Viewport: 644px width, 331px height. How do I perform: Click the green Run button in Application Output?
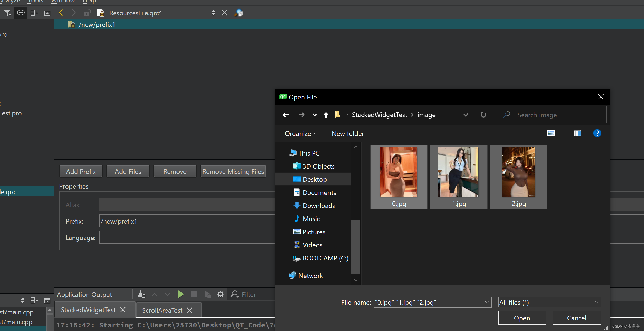(181, 294)
